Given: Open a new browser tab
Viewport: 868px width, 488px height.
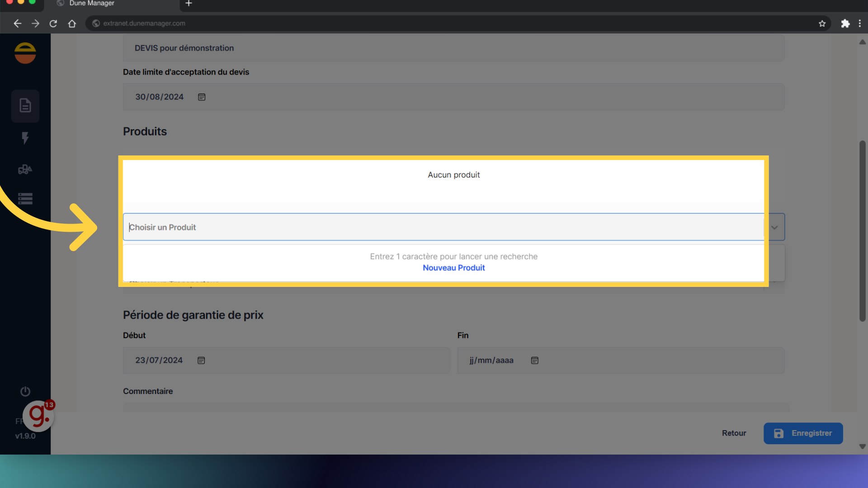Looking at the screenshot, I should coord(189,4).
